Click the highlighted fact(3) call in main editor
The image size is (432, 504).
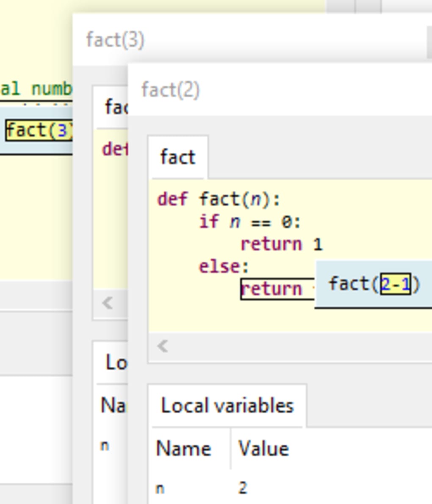coord(39,130)
